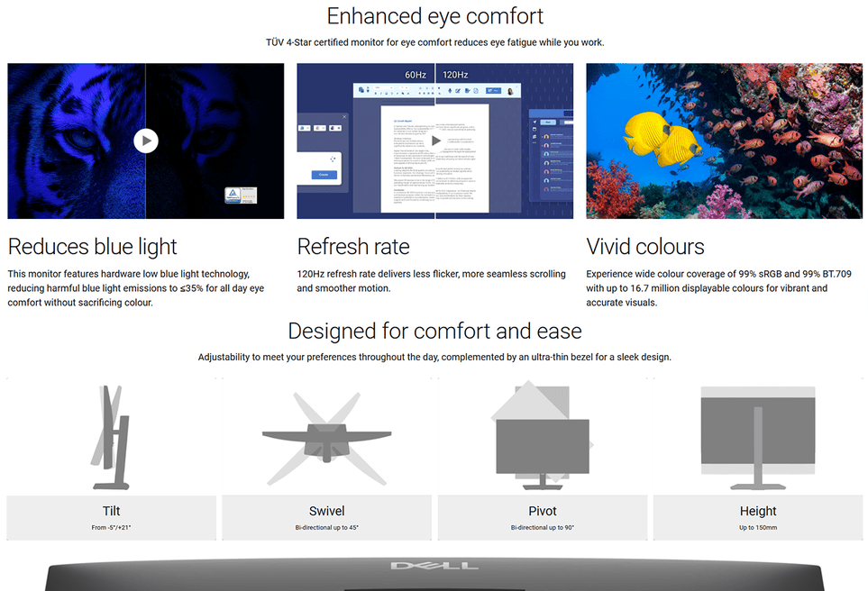The width and height of the screenshot is (868, 591).
Task: Click the pivot monitor illustration
Action: click(543, 435)
